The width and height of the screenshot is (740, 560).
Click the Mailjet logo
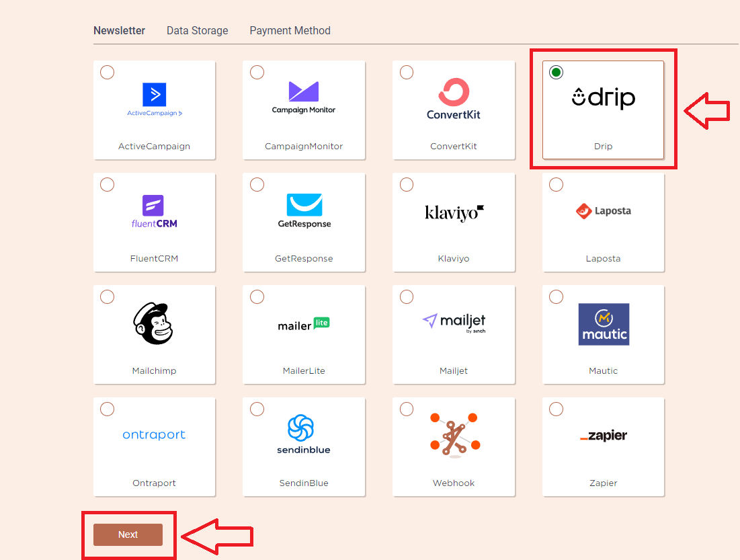[x=454, y=323]
